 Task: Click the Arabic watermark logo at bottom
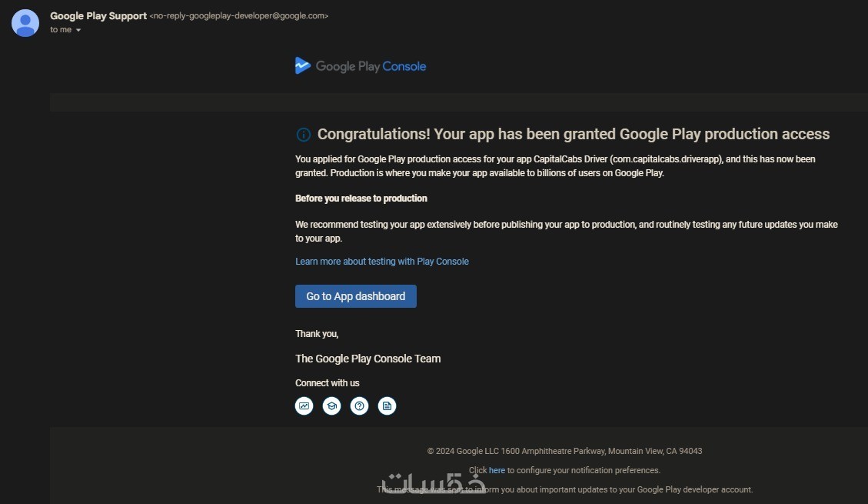(434, 482)
